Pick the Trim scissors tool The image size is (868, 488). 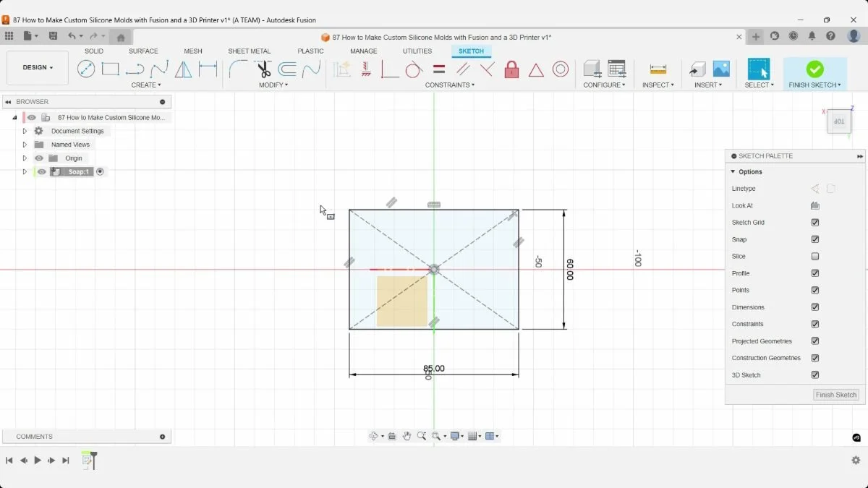[263, 69]
